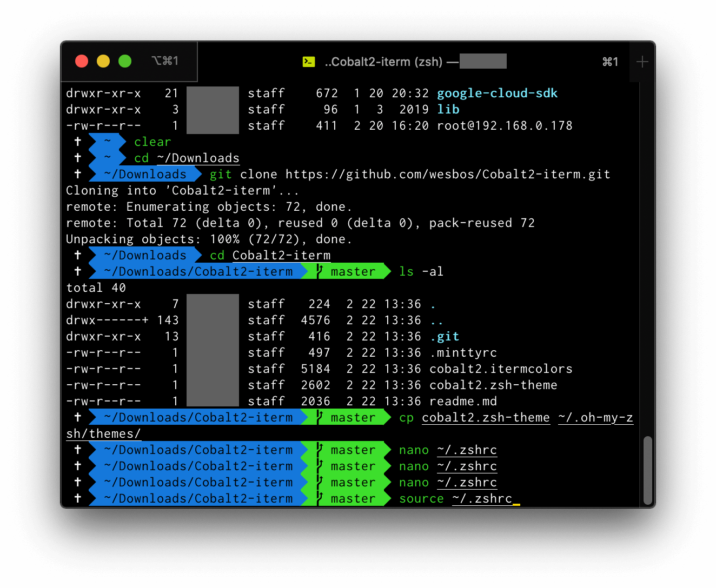This screenshot has height=588, width=716.
Task: Click the clear command text
Action: 153,142
